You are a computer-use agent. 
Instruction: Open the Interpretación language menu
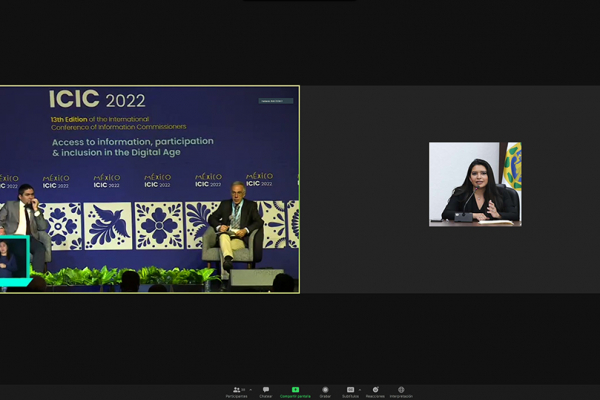tap(401, 392)
